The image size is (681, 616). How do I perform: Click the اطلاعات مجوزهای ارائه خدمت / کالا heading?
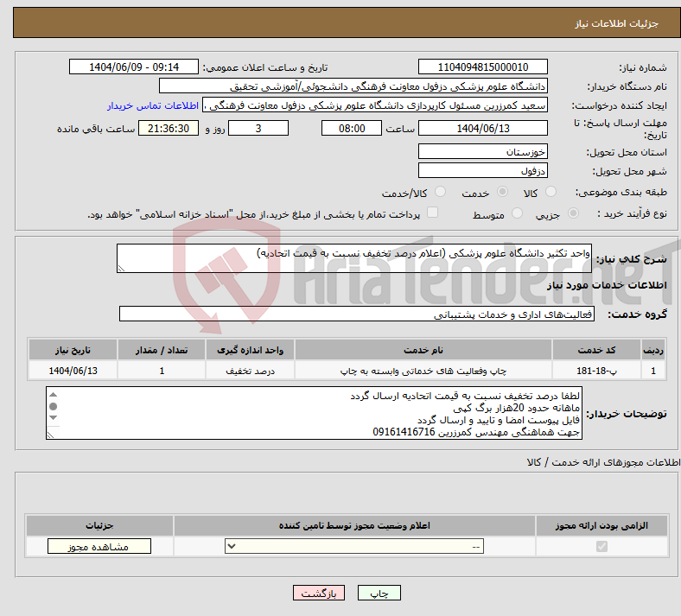[603, 462]
